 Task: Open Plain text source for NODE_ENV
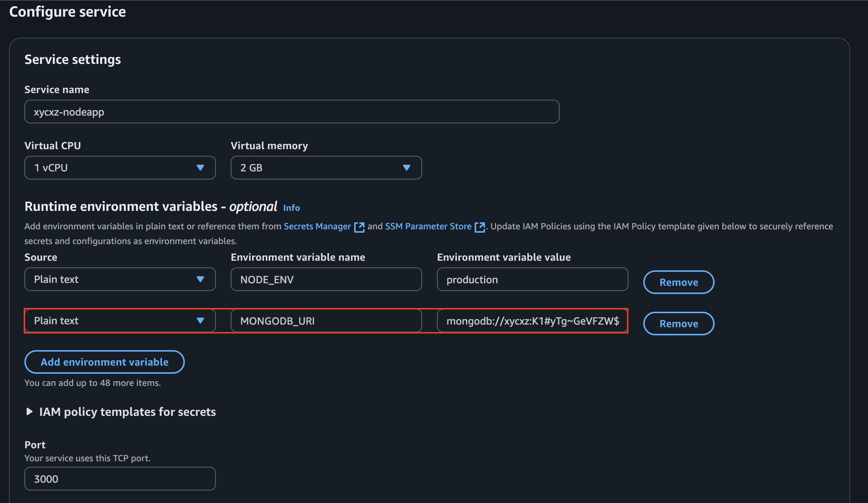[111, 279]
